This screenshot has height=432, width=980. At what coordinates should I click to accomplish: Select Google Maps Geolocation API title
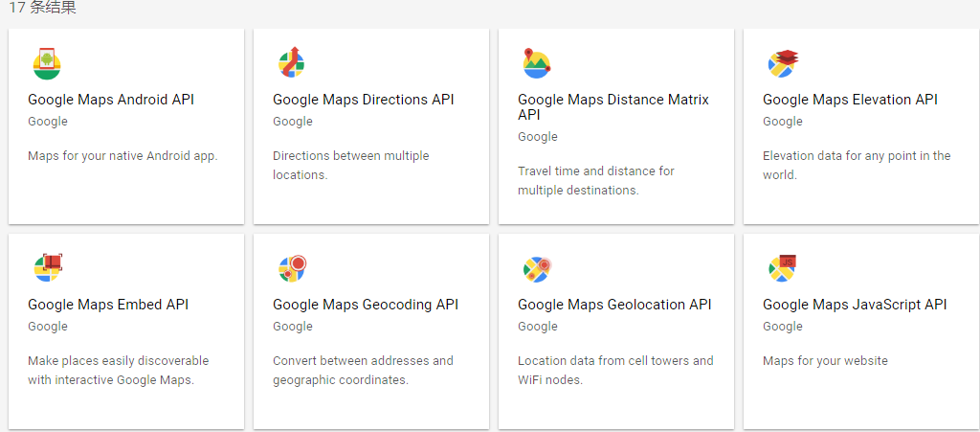pyautogui.click(x=614, y=306)
